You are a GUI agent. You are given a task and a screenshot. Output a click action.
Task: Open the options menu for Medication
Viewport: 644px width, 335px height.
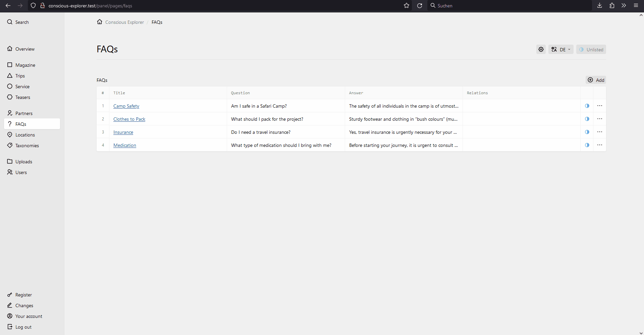(x=600, y=145)
